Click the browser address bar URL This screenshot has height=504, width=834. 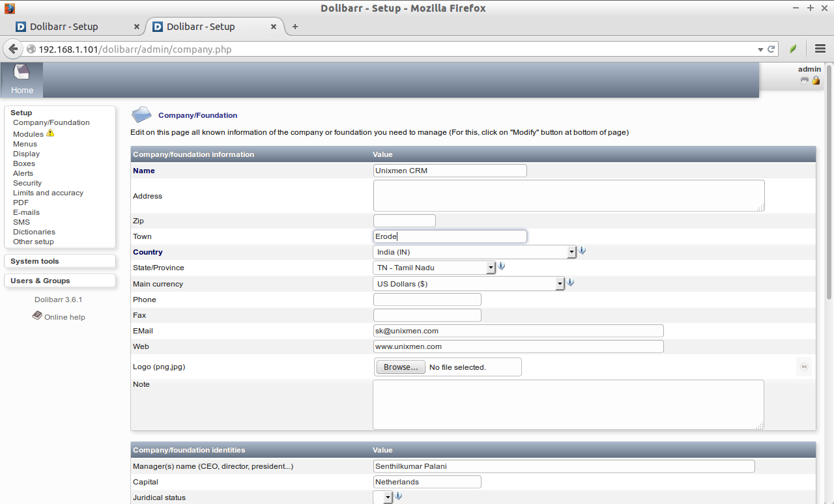[x=135, y=49]
